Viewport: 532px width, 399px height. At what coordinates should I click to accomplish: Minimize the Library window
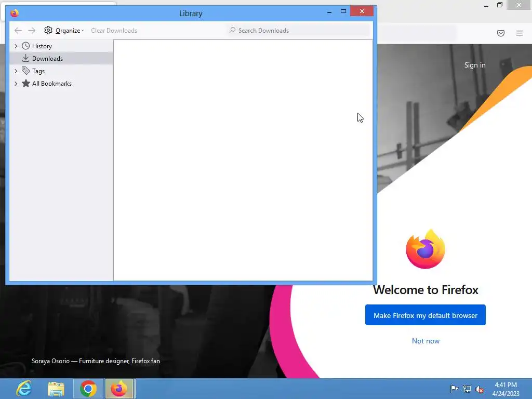click(x=329, y=12)
